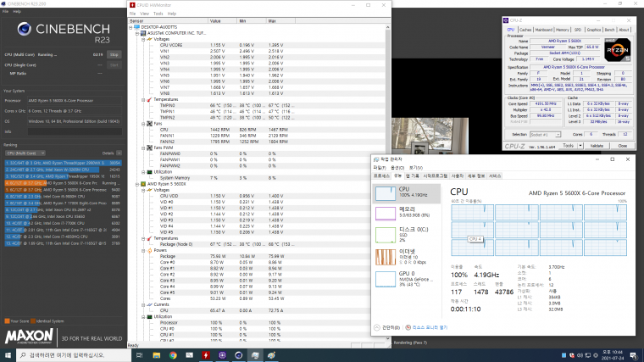
Task: Collapse motherboard Voltages group in HWMonitor
Action: (143, 40)
